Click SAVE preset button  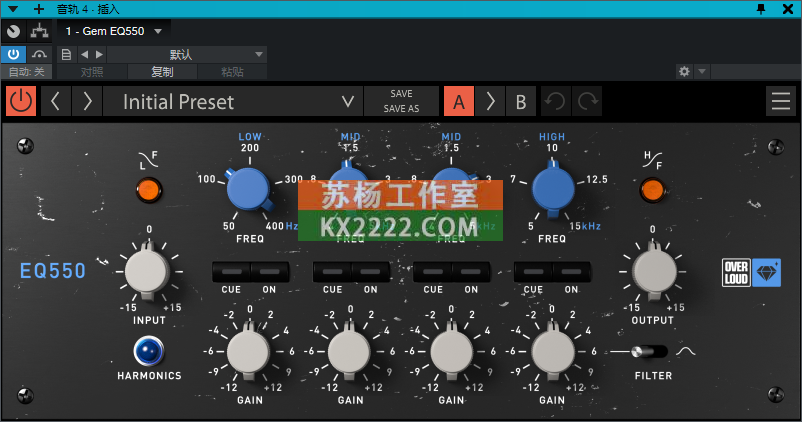click(402, 94)
